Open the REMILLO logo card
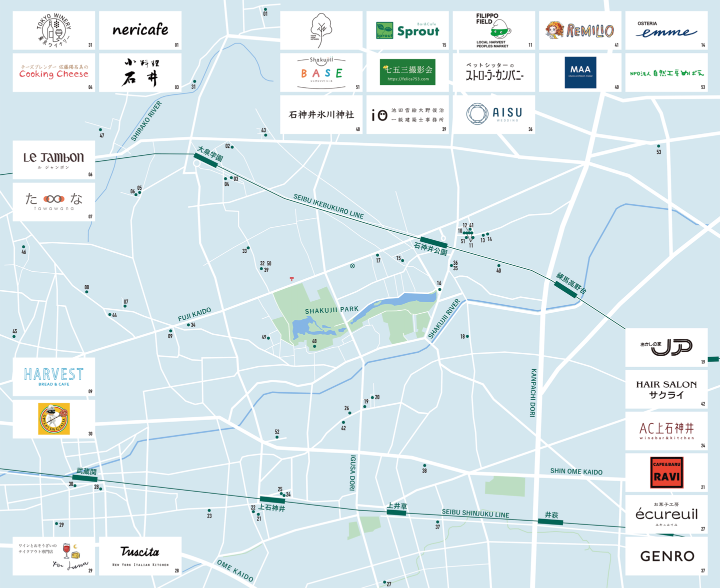The image size is (720, 588). pos(579,31)
